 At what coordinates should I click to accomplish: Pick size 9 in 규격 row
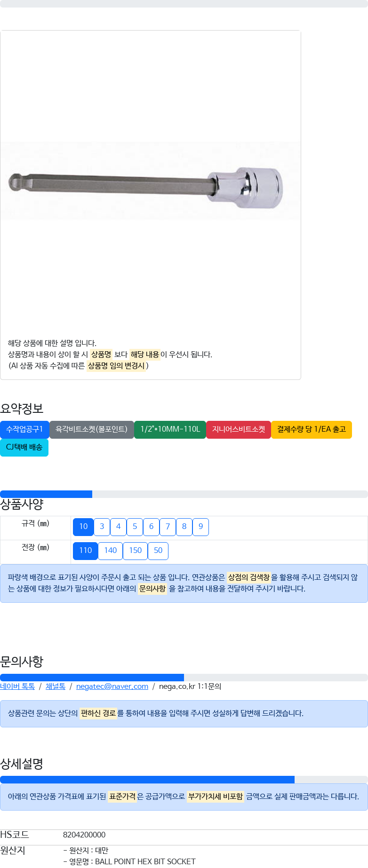click(x=200, y=527)
